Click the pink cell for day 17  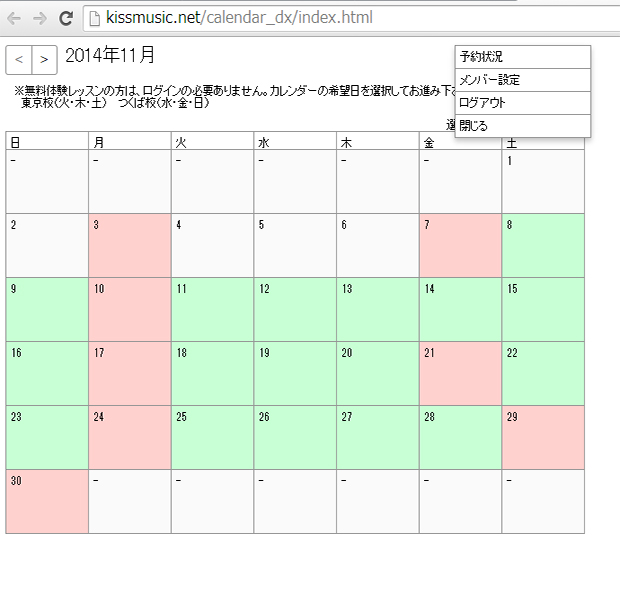130,374
